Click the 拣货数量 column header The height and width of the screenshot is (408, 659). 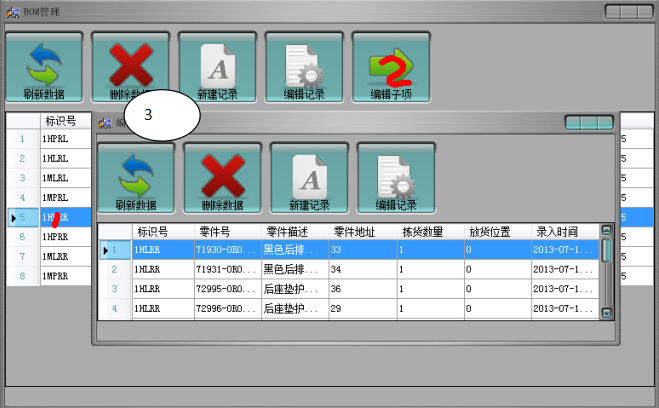point(429,231)
